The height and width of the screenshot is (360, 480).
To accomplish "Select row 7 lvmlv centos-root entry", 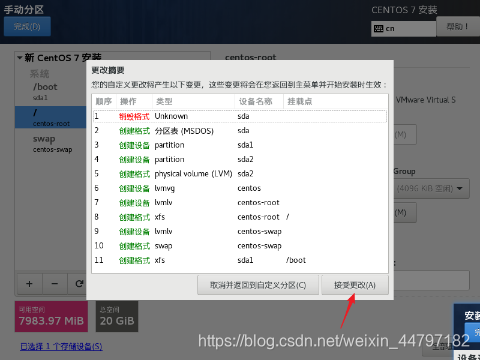I will pos(240,203).
